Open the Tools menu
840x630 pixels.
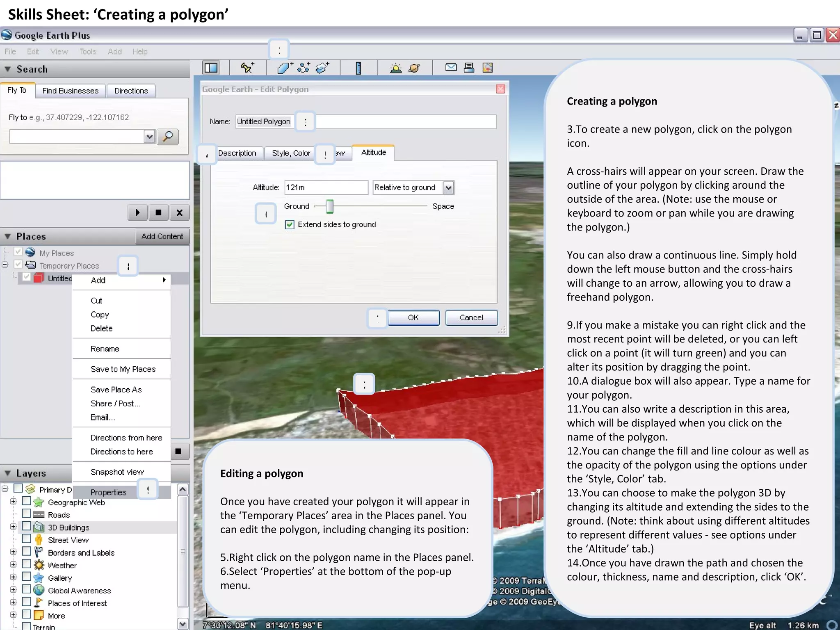point(88,52)
